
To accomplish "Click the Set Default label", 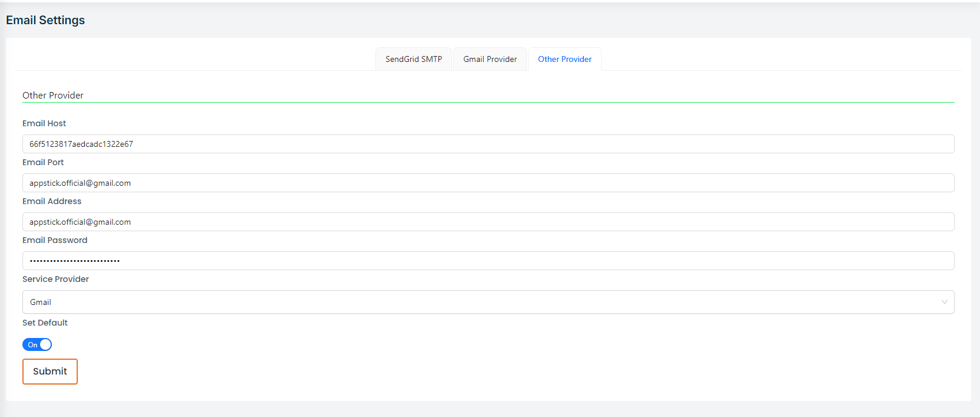I will [x=45, y=323].
